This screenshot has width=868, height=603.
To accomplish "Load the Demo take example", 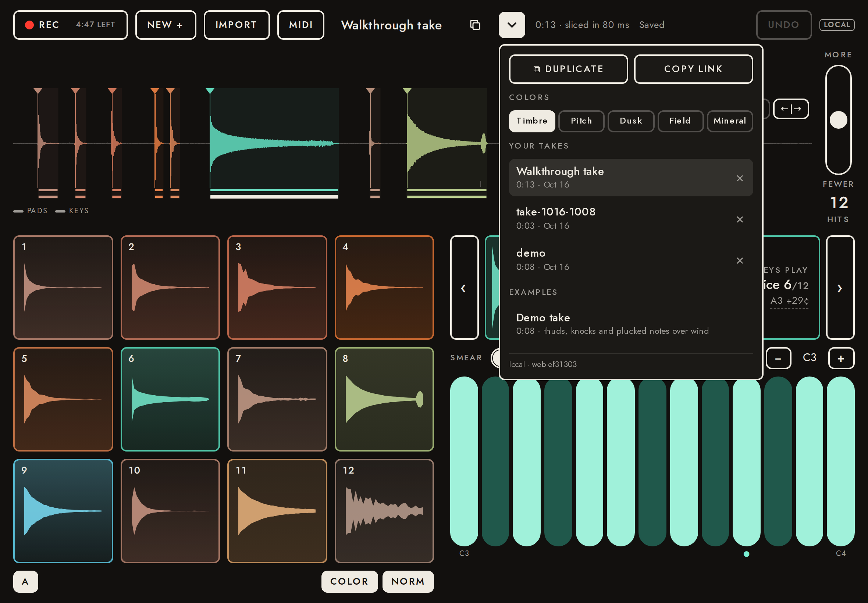I will [x=631, y=324].
